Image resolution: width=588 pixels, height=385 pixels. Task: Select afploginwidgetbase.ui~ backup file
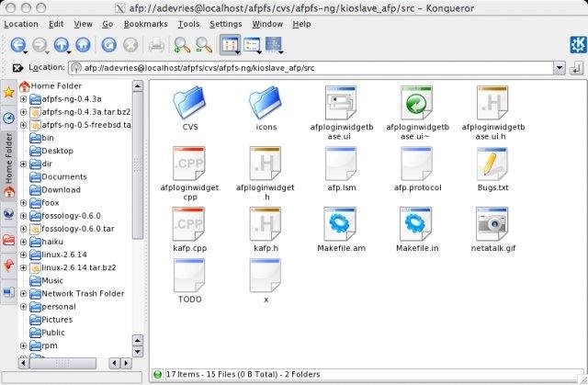417,113
